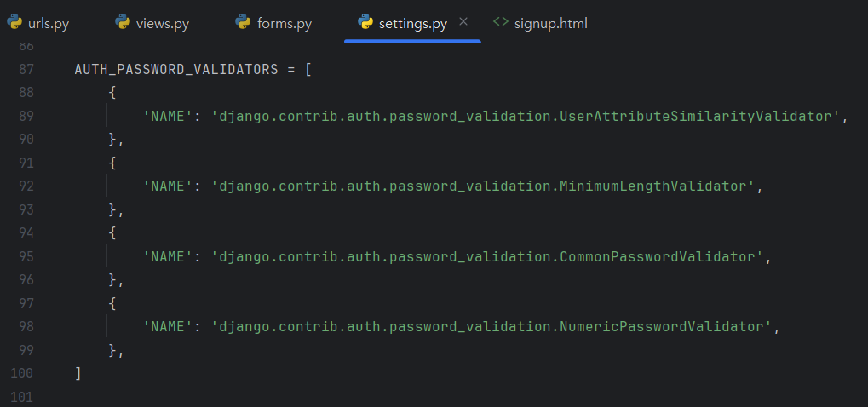868x407 pixels.
Task: Close the settings.py editor tab
Action: coord(463,22)
